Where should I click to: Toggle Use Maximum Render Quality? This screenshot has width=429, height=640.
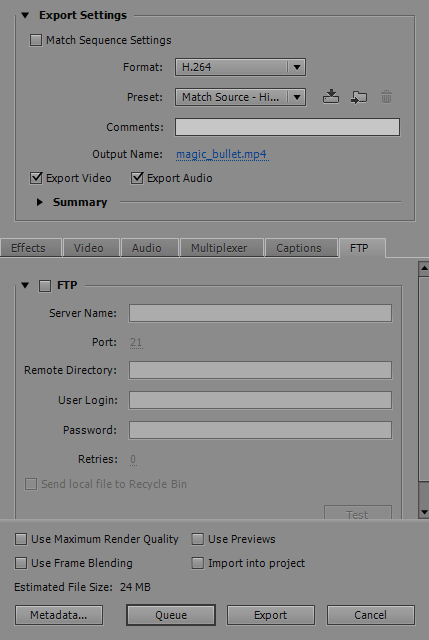(x=20, y=539)
